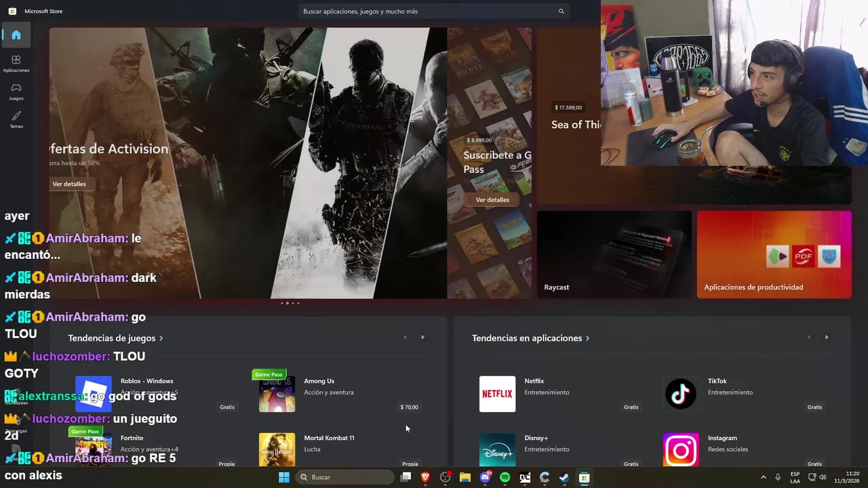Click the taskbar Buscar search box
Image resolution: width=868 pixels, height=488 pixels.
point(346,477)
